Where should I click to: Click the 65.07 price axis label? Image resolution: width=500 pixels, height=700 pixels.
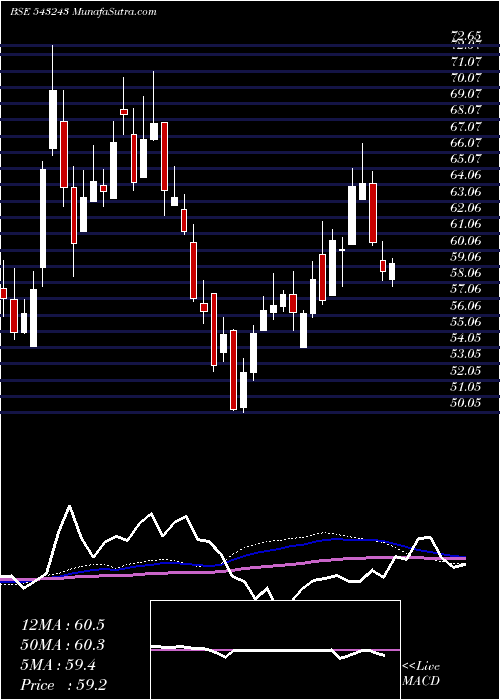[x=466, y=159]
